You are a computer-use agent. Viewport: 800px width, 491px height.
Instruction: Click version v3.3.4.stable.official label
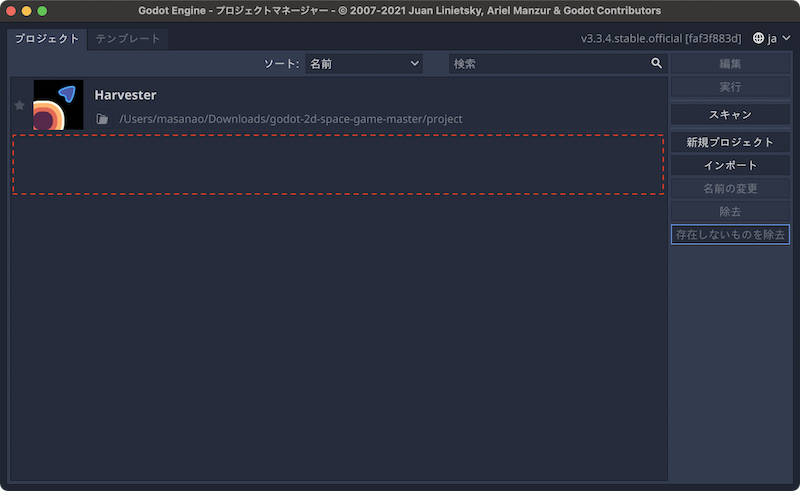661,38
